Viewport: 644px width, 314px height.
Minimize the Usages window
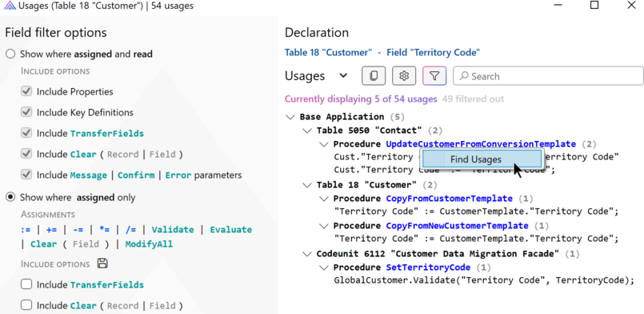point(558,6)
